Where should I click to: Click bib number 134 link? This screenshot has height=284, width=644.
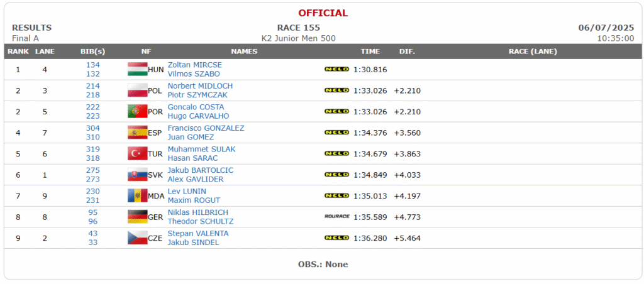[93, 65]
